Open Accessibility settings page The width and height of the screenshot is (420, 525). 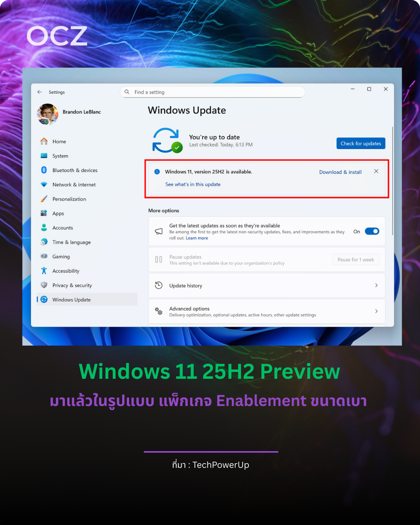[x=87, y=271]
